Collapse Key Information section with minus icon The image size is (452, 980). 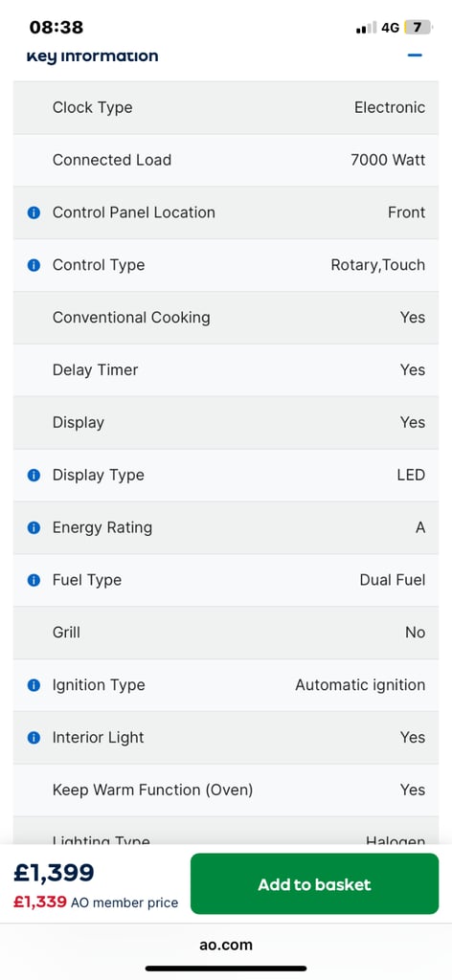415,55
